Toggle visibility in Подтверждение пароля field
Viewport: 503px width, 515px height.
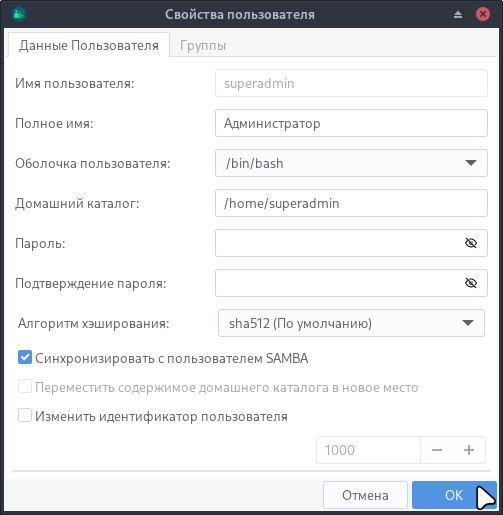[471, 283]
